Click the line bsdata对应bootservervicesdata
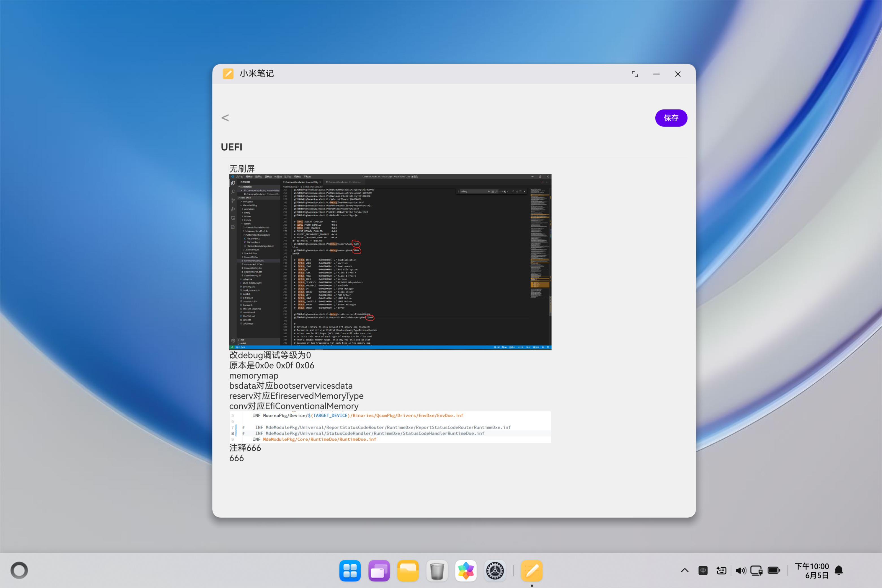Viewport: 882px width, 588px height. [291, 386]
